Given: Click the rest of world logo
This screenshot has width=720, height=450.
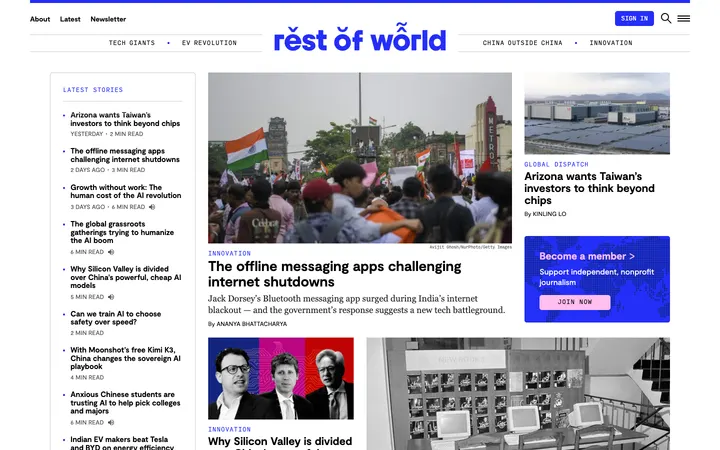Looking at the screenshot, I should coord(360,38).
